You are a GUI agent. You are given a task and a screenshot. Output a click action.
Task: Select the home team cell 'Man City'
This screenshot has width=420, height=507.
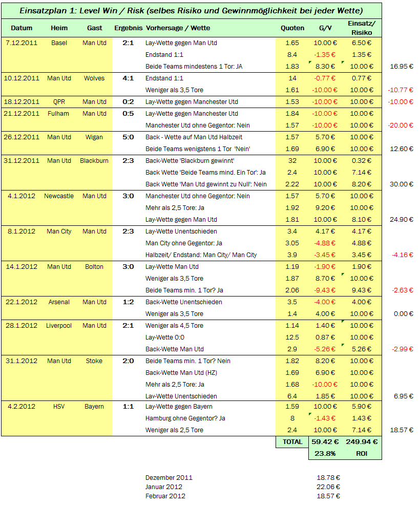click(x=59, y=231)
